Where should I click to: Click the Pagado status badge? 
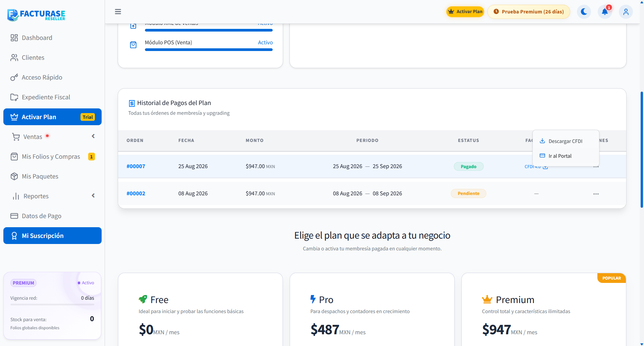tap(469, 166)
